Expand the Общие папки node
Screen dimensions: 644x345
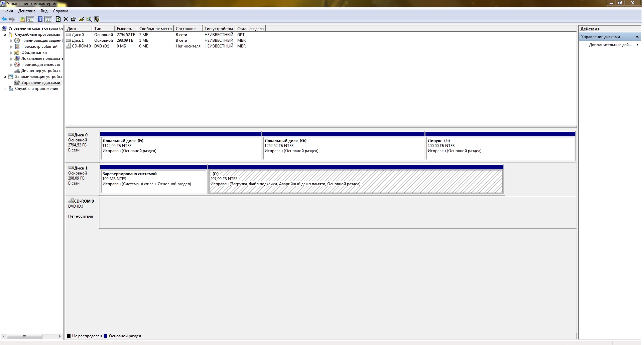(x=11, y=53)
